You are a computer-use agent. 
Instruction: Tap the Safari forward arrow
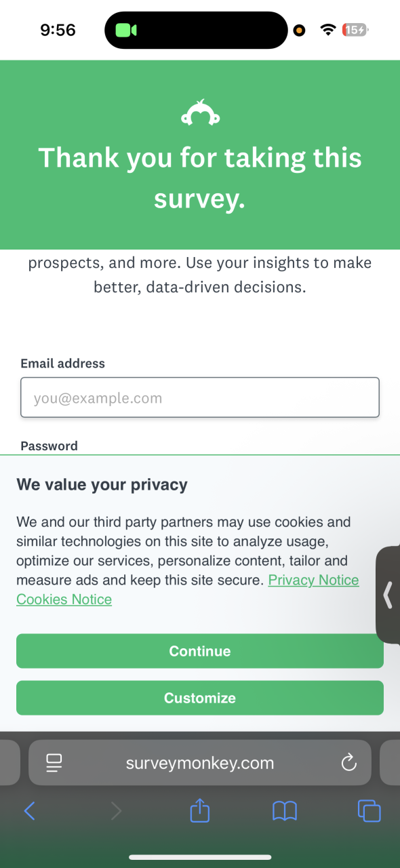pyautogui.click(x=116, y=810)
